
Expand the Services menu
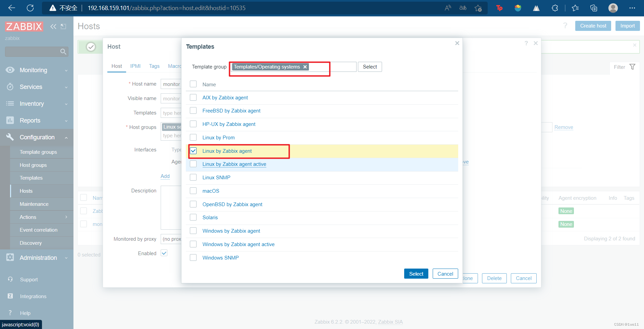pos(37,87)
